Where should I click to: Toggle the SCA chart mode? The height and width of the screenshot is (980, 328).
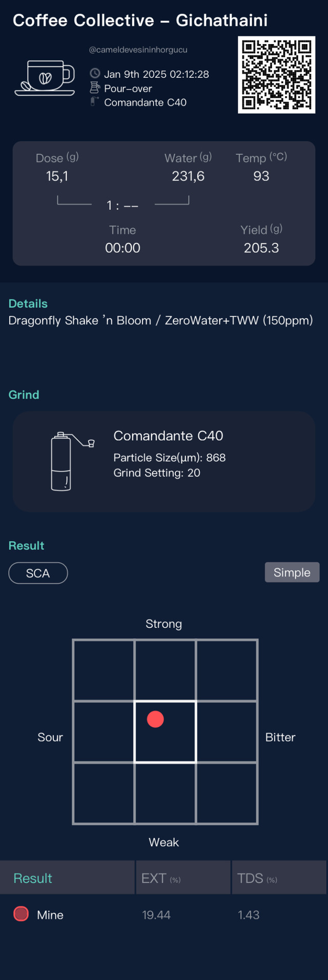[x=38, y=573]
